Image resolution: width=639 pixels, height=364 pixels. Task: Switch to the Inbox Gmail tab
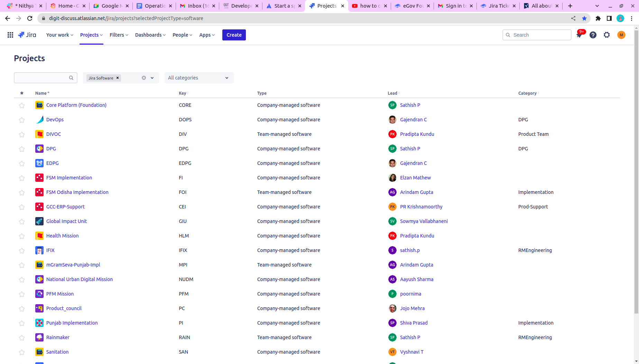pos(197,6)
